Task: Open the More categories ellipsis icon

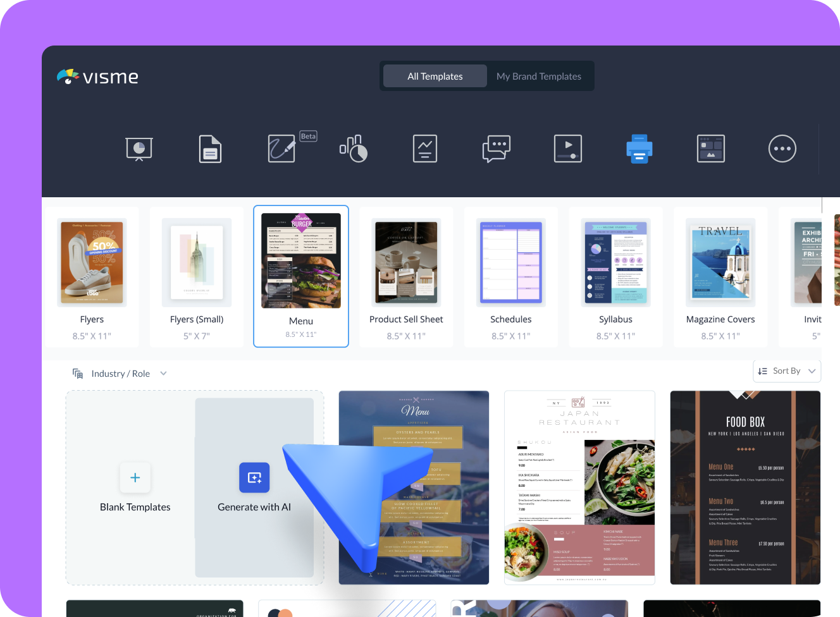Action: pyautogui.click(x=782, y=149)
